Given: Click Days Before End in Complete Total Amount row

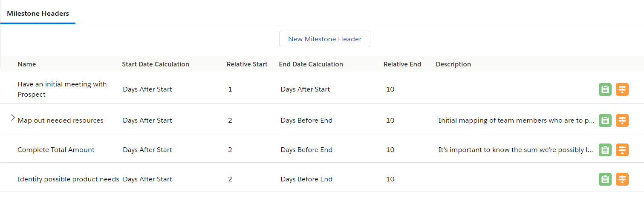Looking at the screenshot, I should (x=306, y=150).
